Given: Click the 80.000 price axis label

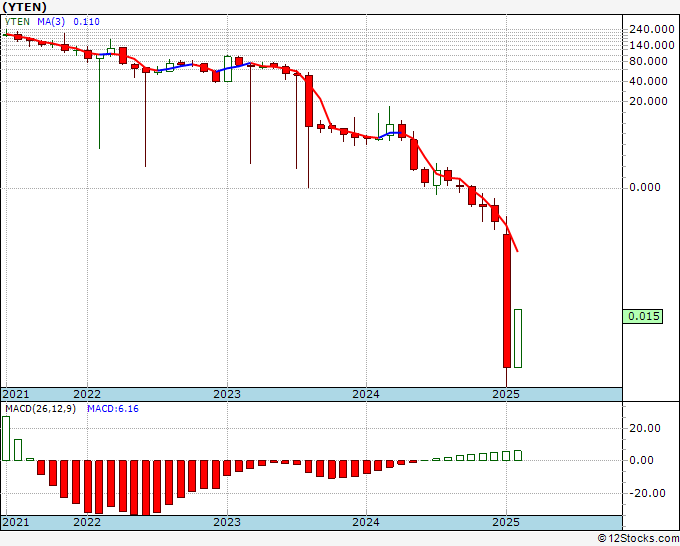Looking at the screenshot, I should (x=648, y=61).
